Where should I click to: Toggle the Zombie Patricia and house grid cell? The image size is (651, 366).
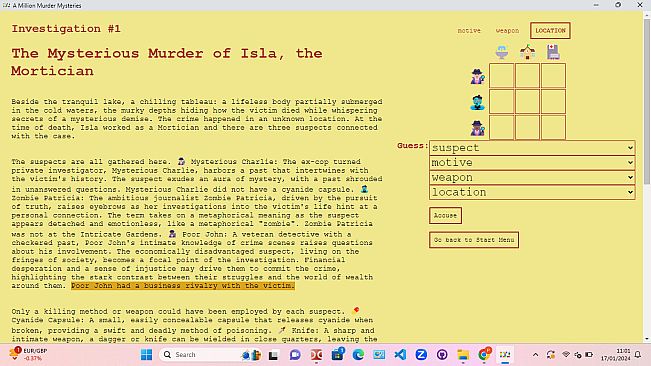coord(527,101)
